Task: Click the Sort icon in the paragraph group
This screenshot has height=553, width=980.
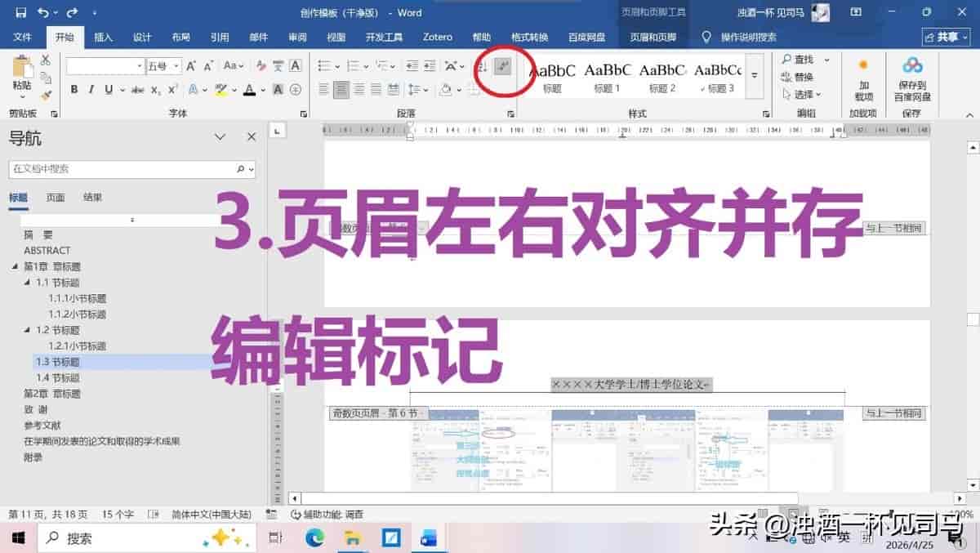Action: click(x=483, y=66)
